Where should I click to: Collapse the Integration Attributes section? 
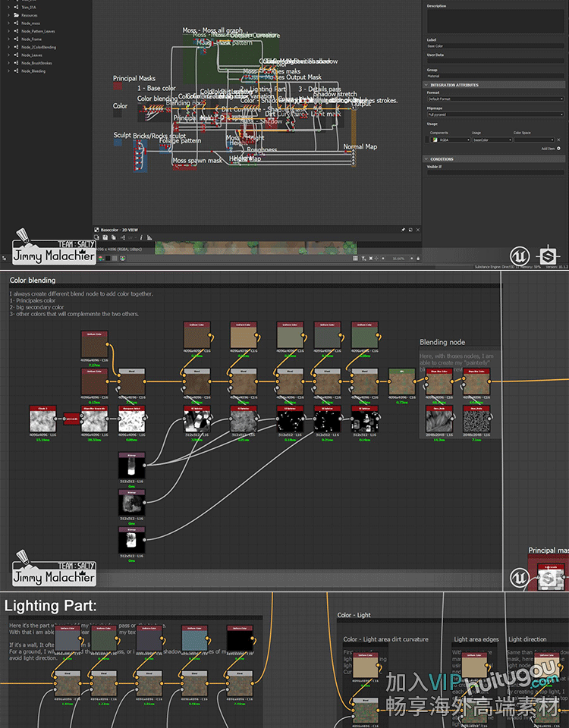pos(427,85)
